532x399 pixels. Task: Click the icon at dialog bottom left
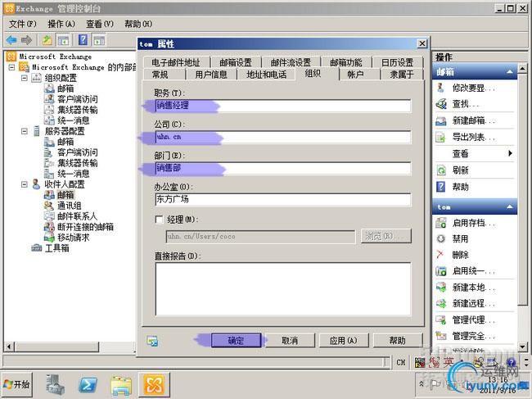click(x=152, y=341)
